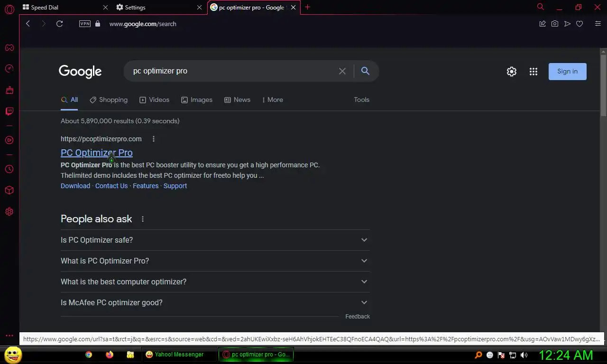Image resolution: width=607 pixels, height=364 pixels.
Task: Open the Download sitelink
Action: coord(75,186)
